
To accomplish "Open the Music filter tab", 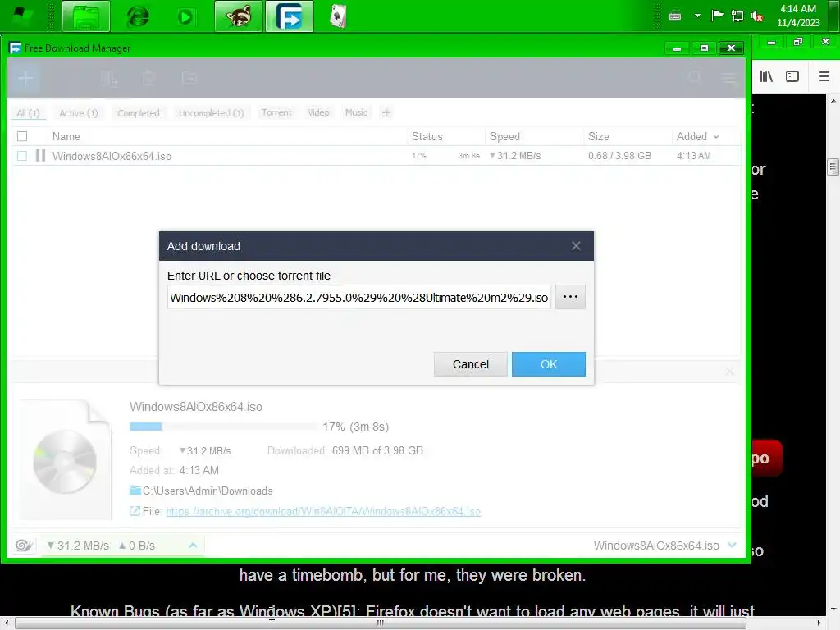I will [356, 112].
